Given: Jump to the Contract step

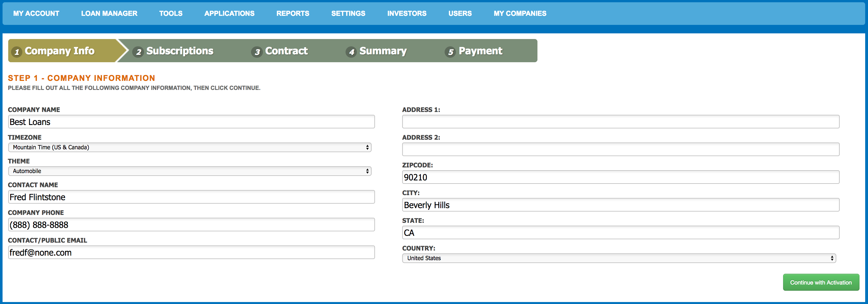Looking at the screenshot, I should pyautogui.click(x=286, y=51).
